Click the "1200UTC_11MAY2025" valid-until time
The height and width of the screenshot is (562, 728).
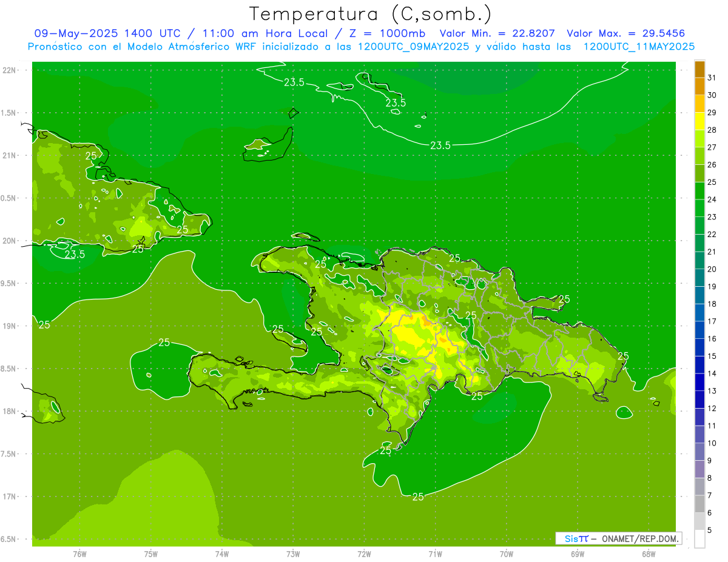pos(639,47)
